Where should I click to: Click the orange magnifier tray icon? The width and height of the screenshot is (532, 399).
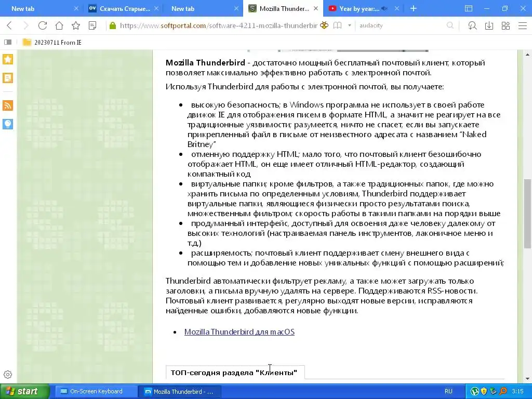tap(503, 391)
